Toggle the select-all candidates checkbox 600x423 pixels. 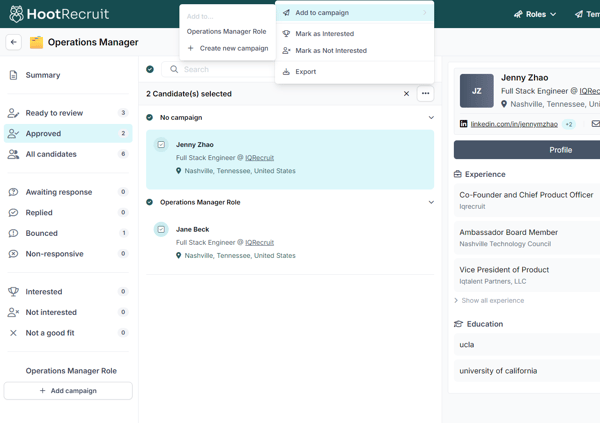point(150,69)
